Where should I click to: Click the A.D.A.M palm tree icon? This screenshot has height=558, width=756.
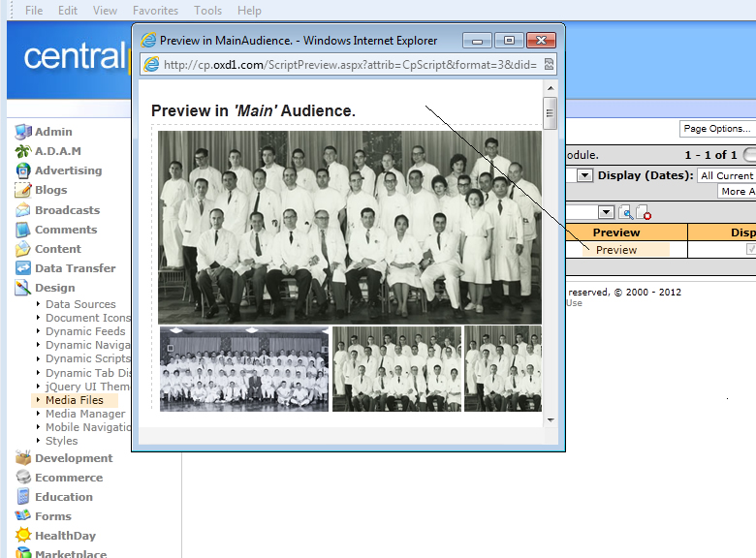tap(23, 151)
